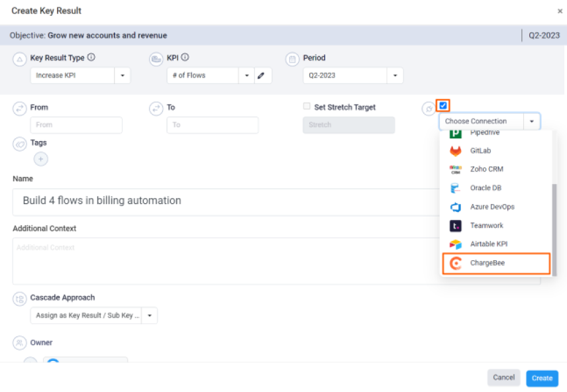Click the Cascade Approach hierarchy icon

point(19,299)
